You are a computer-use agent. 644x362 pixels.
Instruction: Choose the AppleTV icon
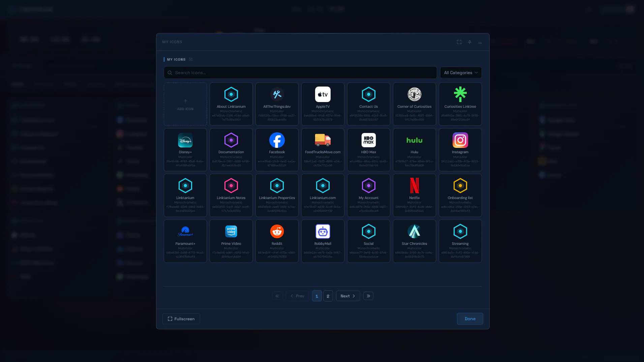323,104
